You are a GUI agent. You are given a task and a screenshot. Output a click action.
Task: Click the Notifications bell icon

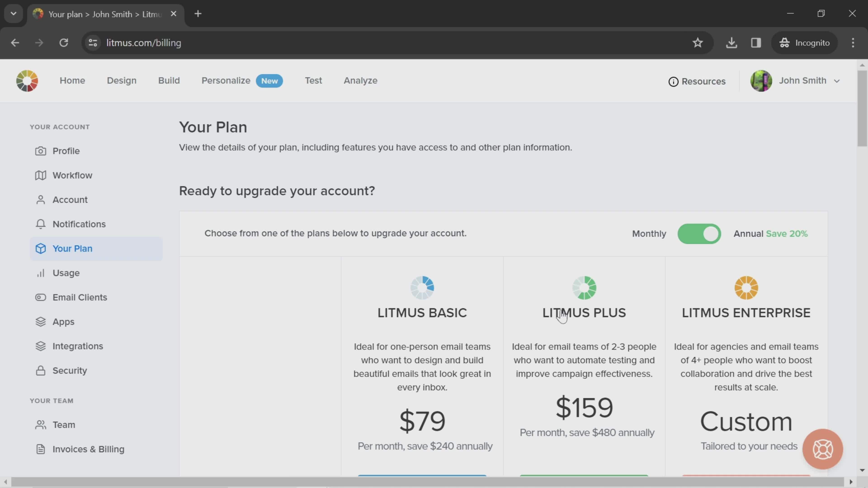pyautogui.click(x=40, y=225)
